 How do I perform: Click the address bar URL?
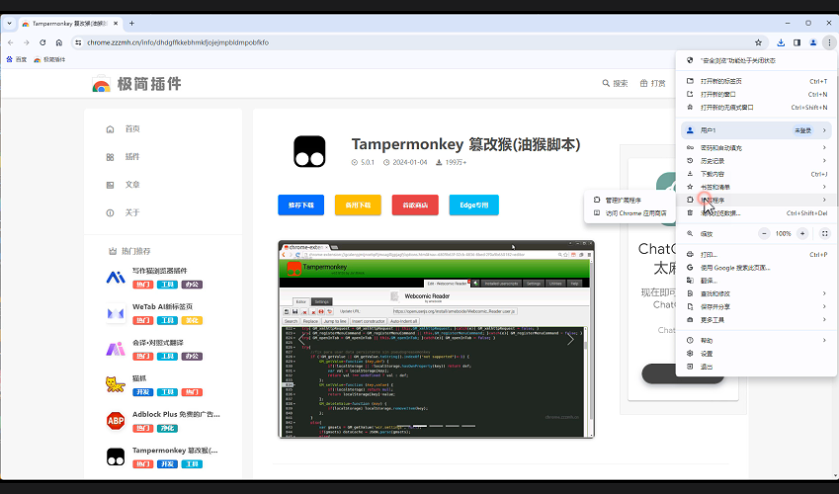178,43
